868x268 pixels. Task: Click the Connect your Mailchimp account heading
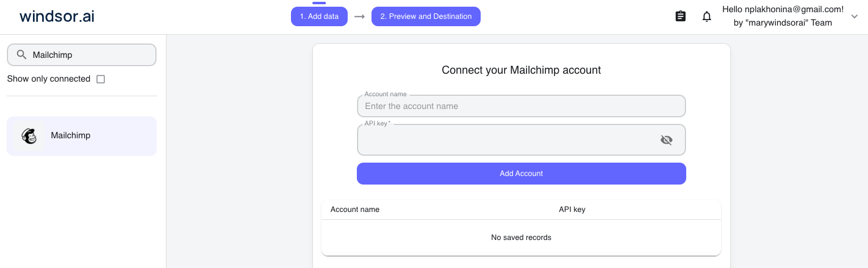[522, 70]
